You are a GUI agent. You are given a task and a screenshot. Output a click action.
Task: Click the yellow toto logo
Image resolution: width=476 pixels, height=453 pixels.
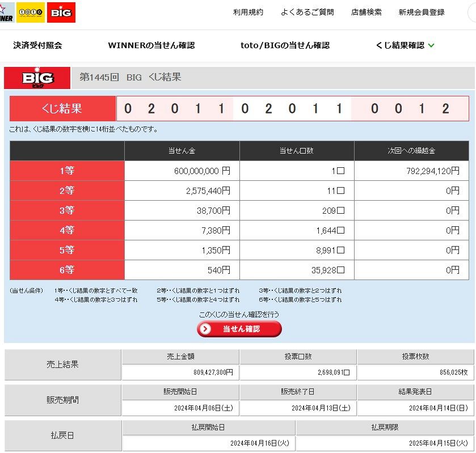click(31, 12)
